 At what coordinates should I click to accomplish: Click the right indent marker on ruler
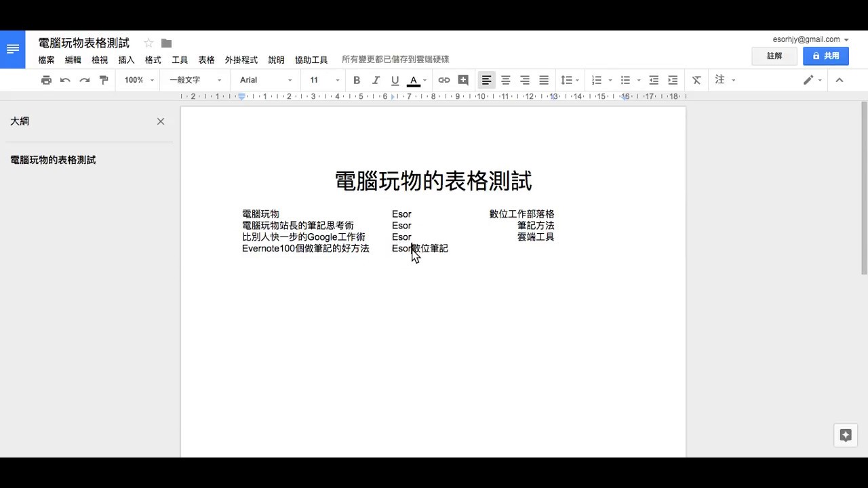[x=625, y=97]
